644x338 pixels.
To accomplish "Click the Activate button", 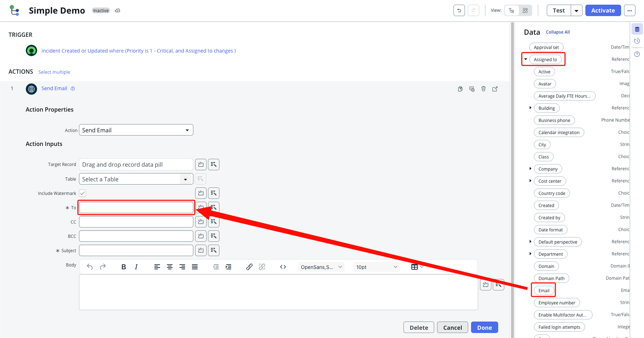I will [x=603, y=11].
